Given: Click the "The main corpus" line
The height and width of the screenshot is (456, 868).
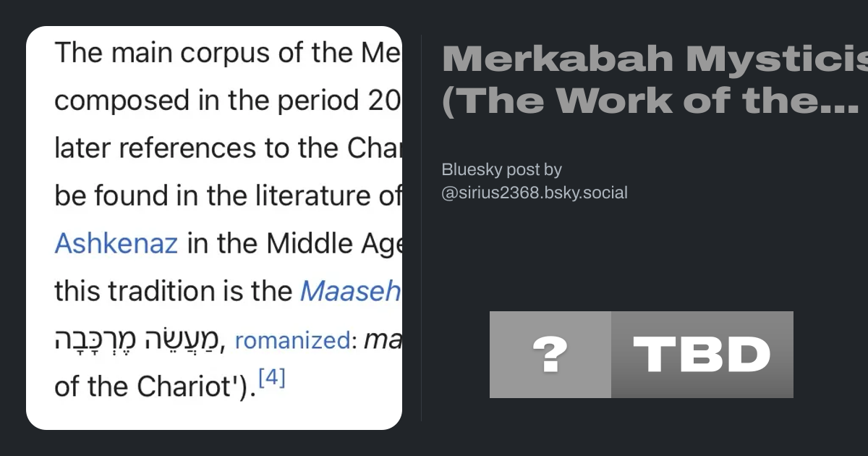Looking at the screenshot, I should pos(227,53).
